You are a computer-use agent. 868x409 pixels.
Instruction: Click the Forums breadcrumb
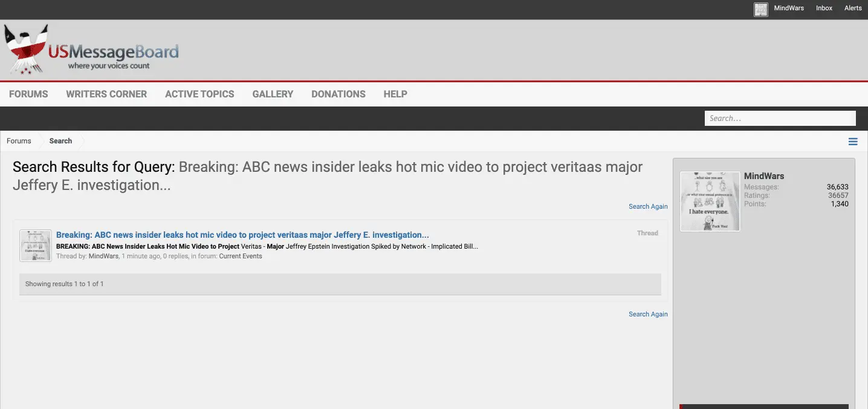pyautogui.click(x=19, y=141)
